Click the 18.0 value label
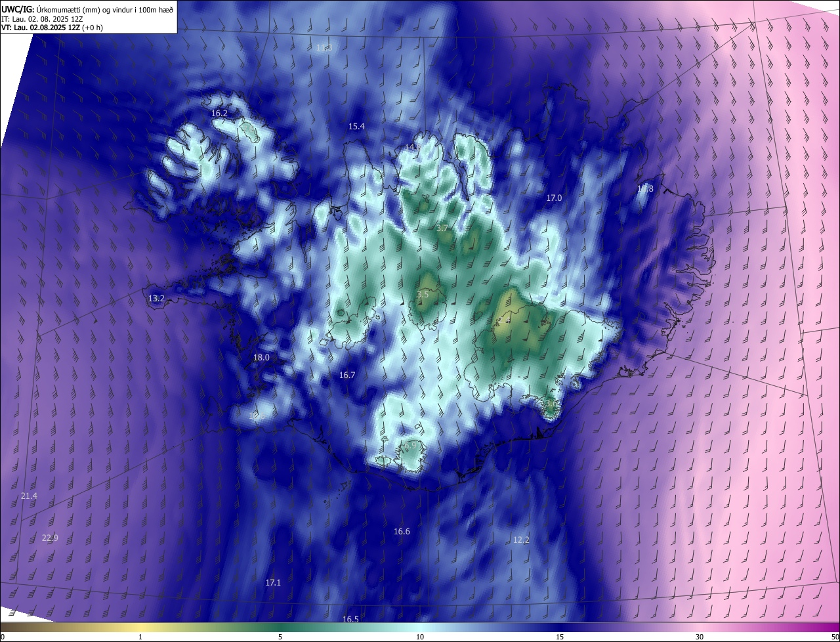 [x=261, y=358]
